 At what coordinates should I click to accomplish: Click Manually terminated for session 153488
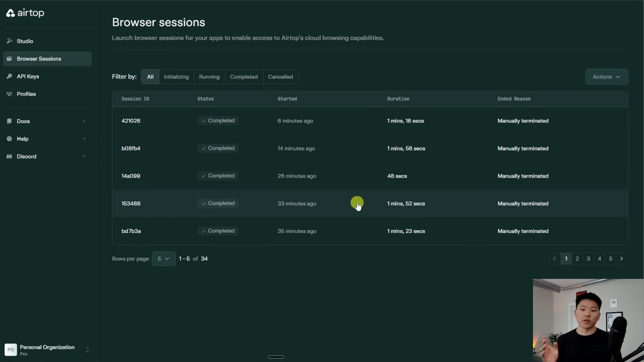523,204
